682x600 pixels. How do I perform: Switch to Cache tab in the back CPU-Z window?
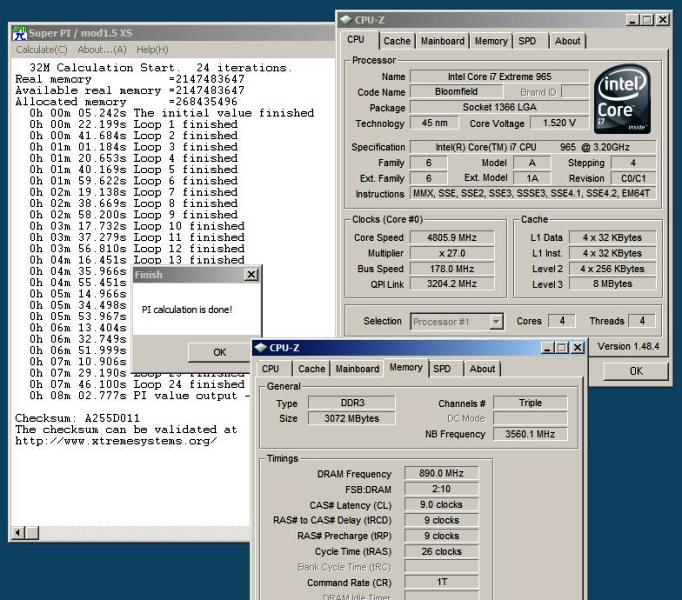[397, 41]
